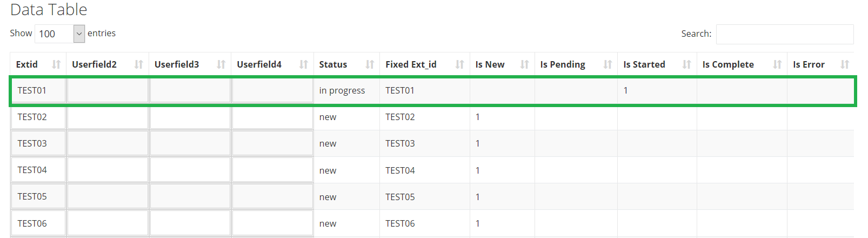Click Userfield3 input in TEST02 row
This screenshot has width=868, height=238.
190,117
